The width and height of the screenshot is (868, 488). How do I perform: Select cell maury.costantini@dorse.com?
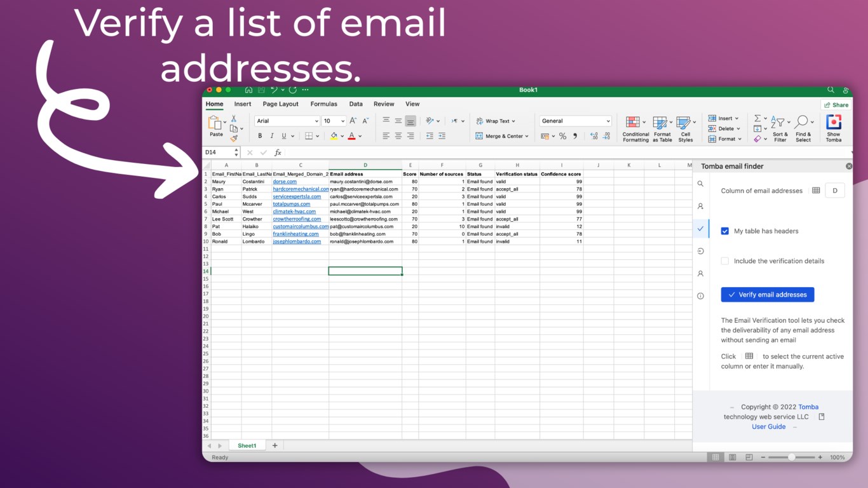click(x=365, y=182)
